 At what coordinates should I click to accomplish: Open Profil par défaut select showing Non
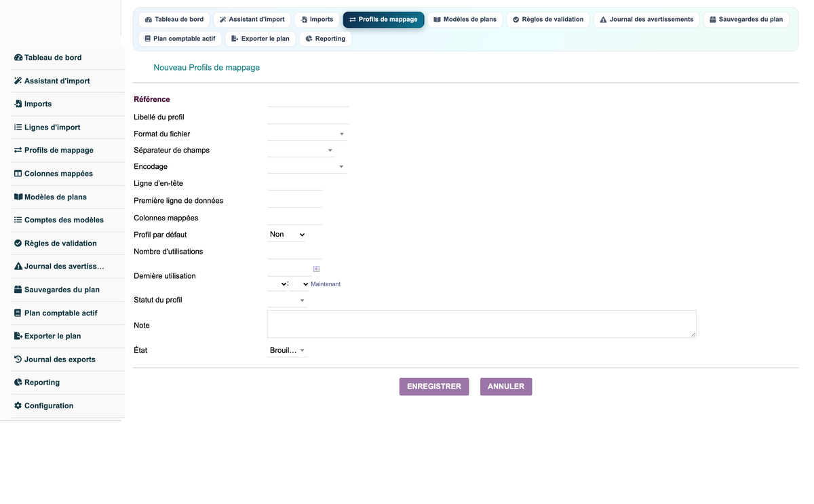(x=286, y=234)
